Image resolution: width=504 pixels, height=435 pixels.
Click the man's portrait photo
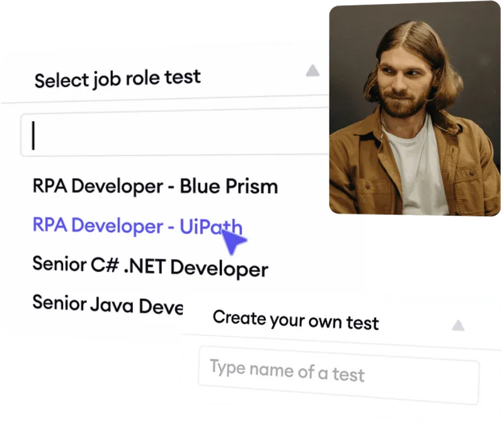coord(409,107)
